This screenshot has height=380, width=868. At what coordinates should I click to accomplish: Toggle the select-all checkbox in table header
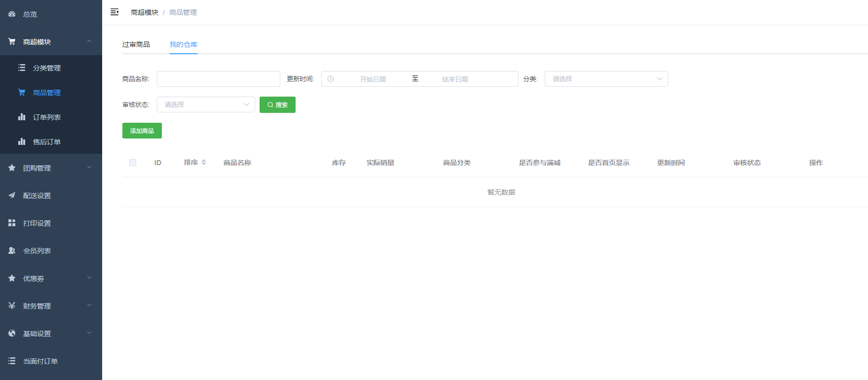point(133,163)
